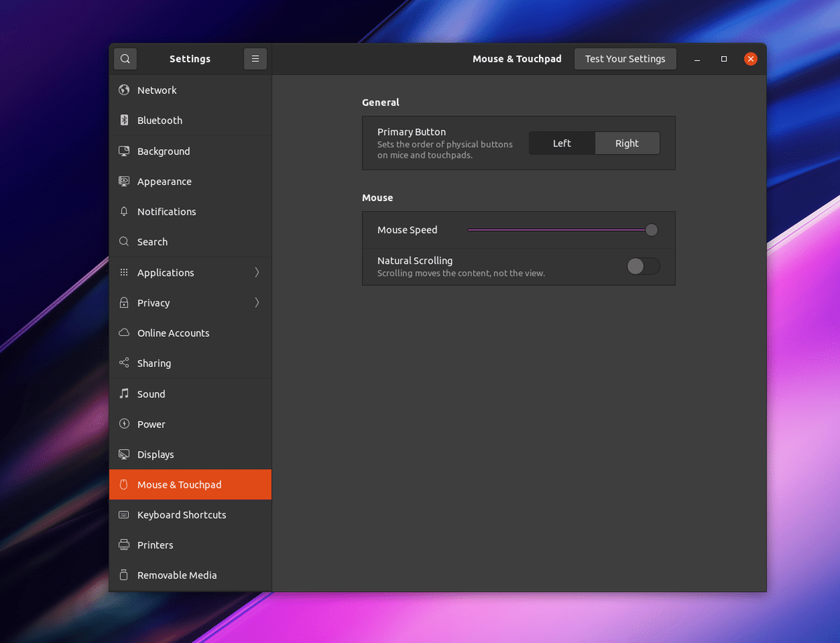Select the Network globe icon
The width and height of the screenshot is (840, 643).
click(x=123, y=90)
